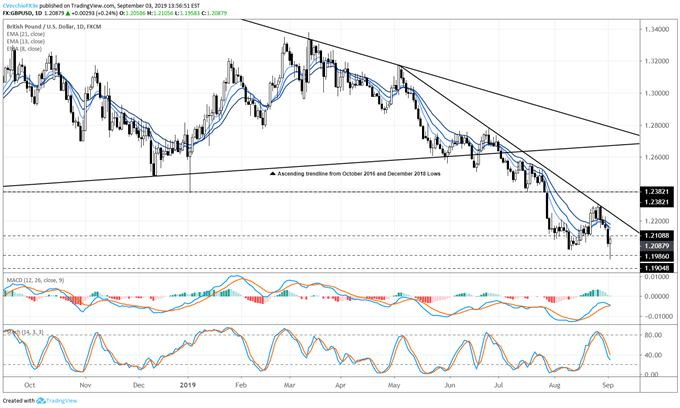Image resolution: width=680 pixels, height=408 pixels.
Task: Click the Oct label on time axis
Action: pos(29,385)
